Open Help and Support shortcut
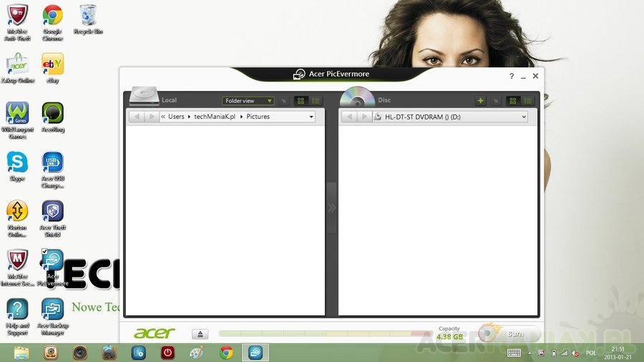Viewport: 644px width, 362px height. tap(17, 317)
